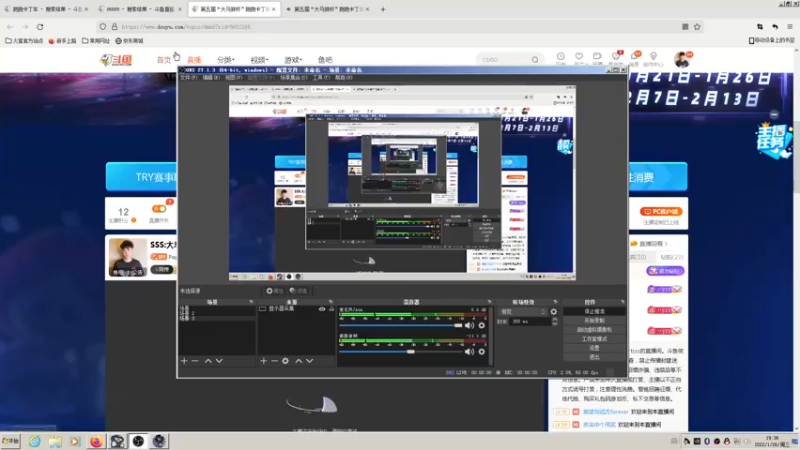Move the scene up in the OBS scenes list
The image size is (800, 450).
coord(208,361)
